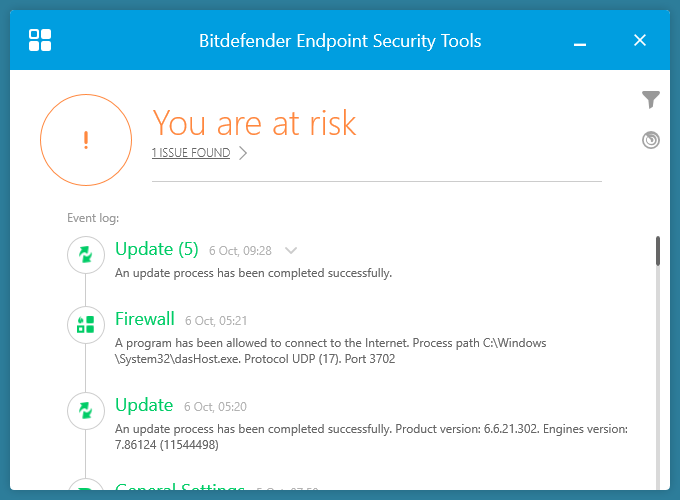Click the partially visible General Settings event icon
Image resolution: width=680 pixels, height=500 pixels.
pyautogui.click(x=86, y=488)
